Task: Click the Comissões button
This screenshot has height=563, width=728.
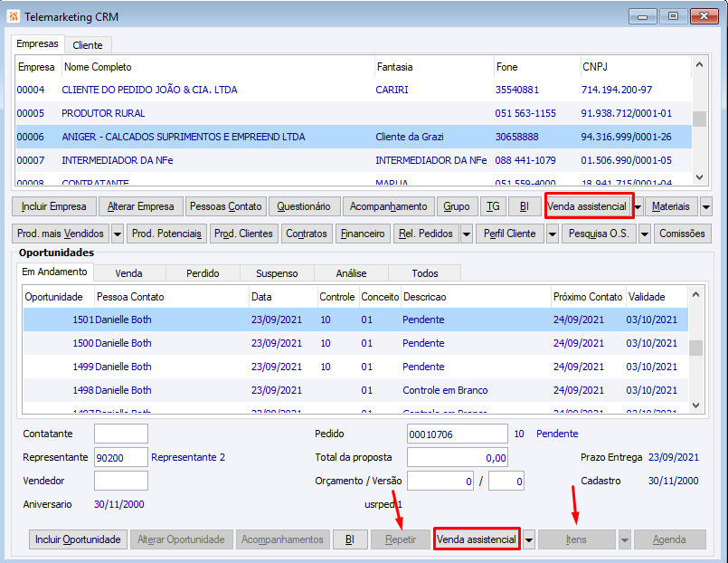Action: pyautogui.click(x=682, y=234)
